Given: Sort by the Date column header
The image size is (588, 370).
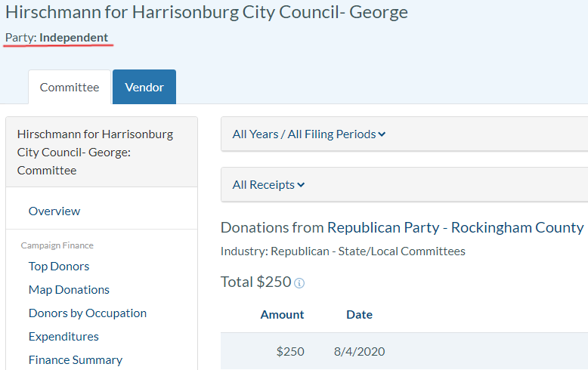Looking at the screenshot, I should [359, 315].
